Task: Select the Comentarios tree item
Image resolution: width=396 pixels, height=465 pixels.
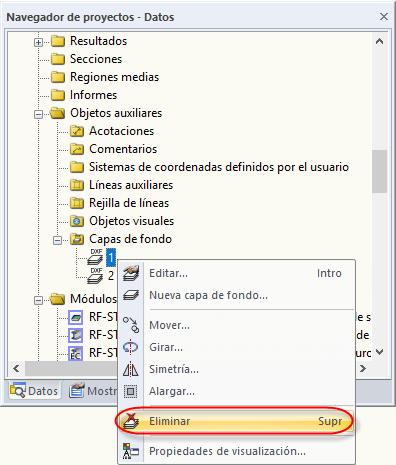Action: click(x=123, y=149)
